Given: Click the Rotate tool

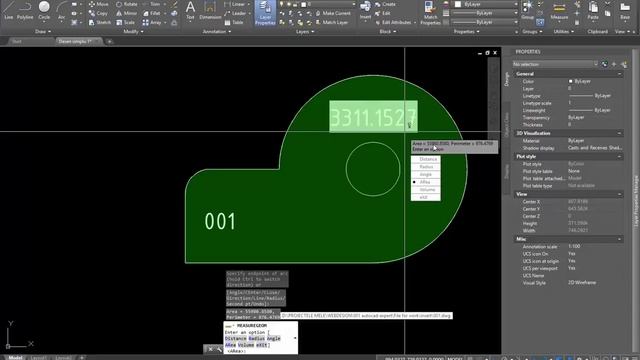Looking at the screenshot, I should (127, 4).
